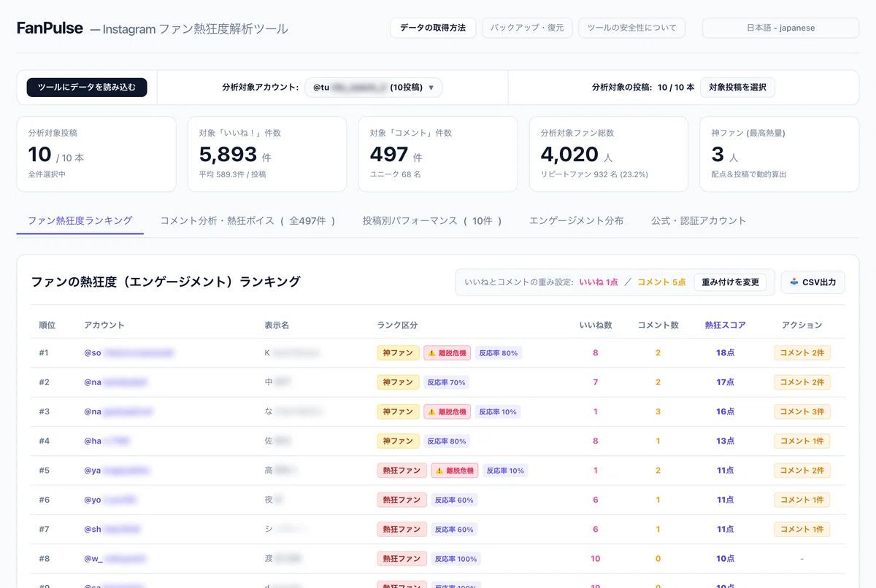Click the 497 comments count card value
Viewport: 876px width, 588px height.
tap(389, 154)
